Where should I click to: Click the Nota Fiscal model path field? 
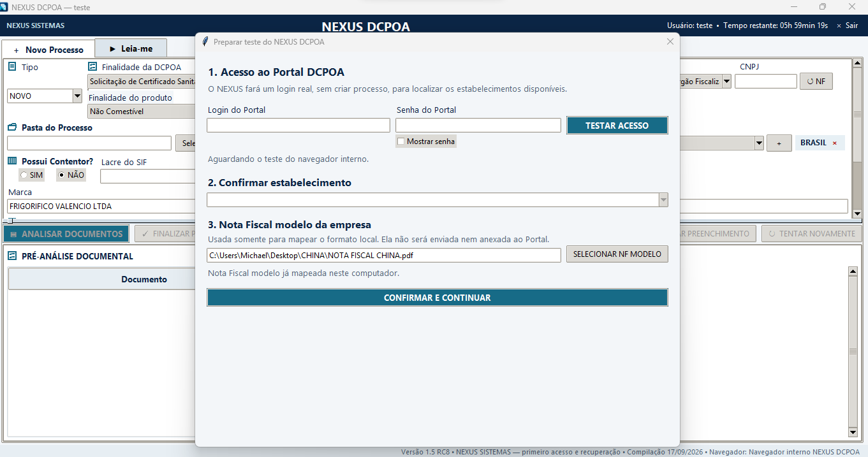click(384, 255)
